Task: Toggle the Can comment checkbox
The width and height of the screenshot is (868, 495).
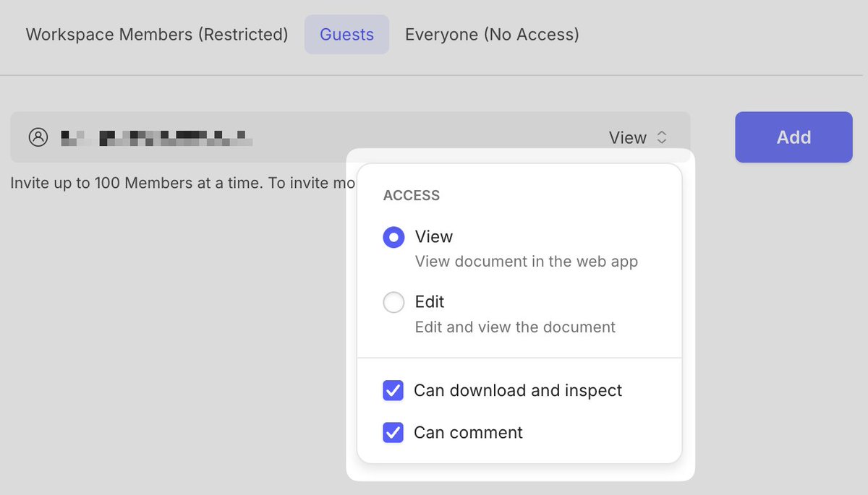Action: click(x=393, y=433)
